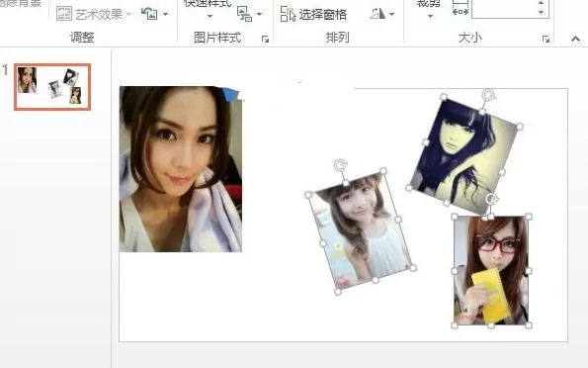Click rotation handle above red-glasses photo
This screenshot has width=588, height=368.
coord(492,199)
